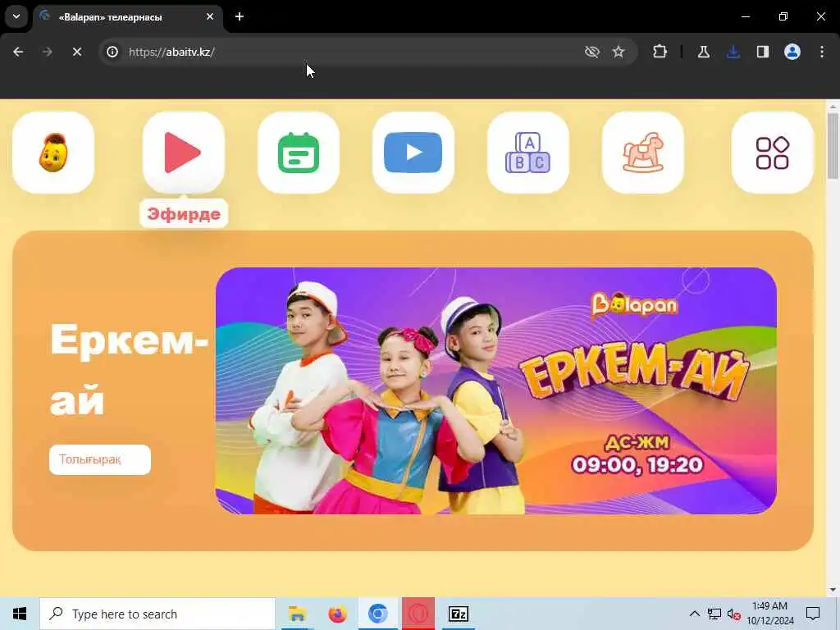Open the red circle taskbar app
This screenshot has height=630, width=840.
[418, 614]
